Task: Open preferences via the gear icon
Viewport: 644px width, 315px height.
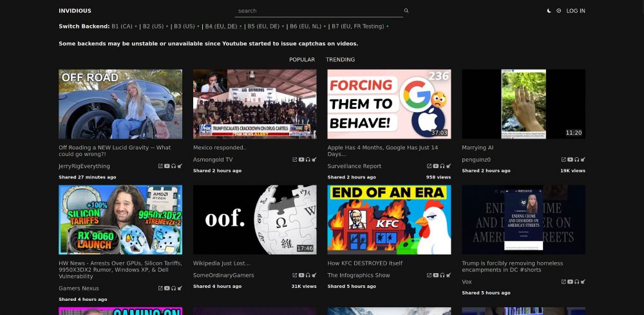Action: 558,11
